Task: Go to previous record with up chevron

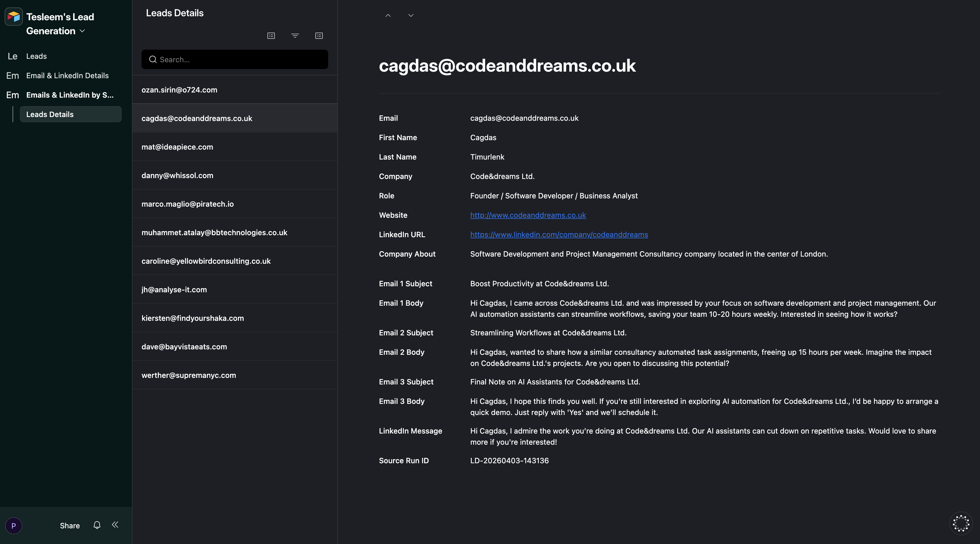Action: (388, 16)
